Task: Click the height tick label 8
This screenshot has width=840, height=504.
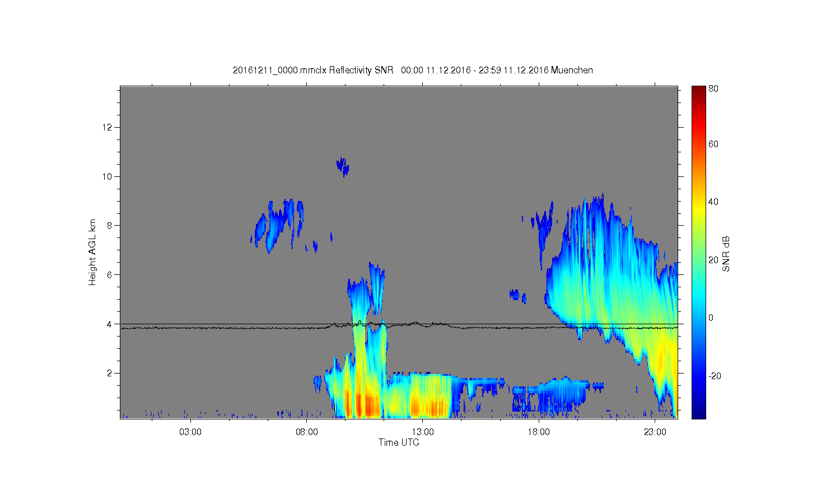Action: (110, 226)
